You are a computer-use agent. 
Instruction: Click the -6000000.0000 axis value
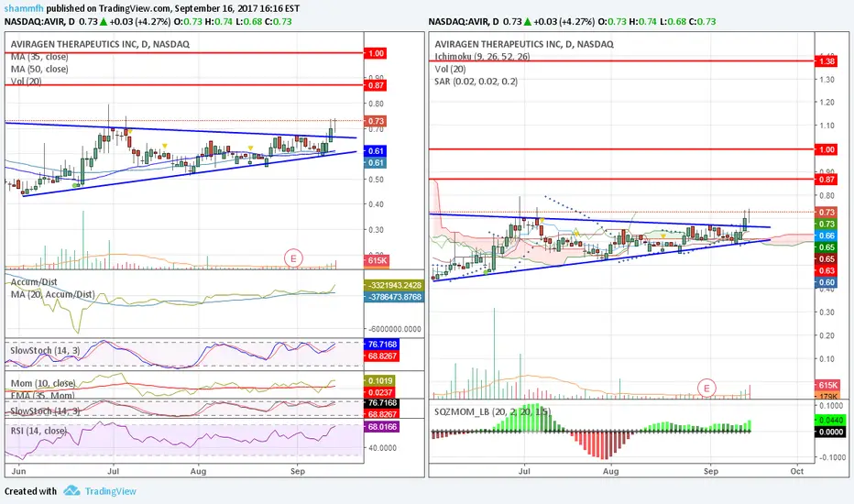coord(396,329)
